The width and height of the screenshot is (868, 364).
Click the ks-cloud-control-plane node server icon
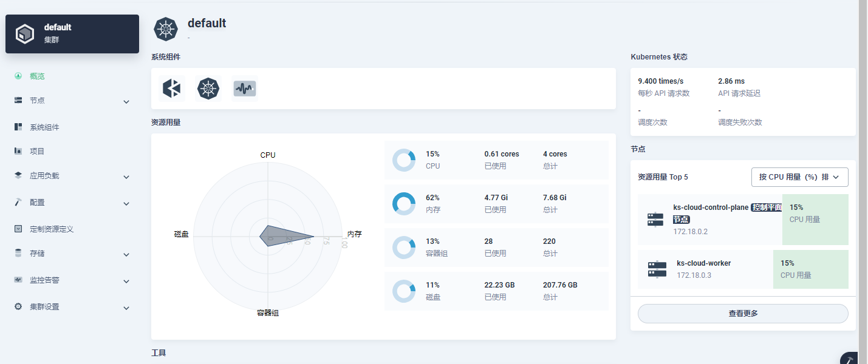point(655,219)
